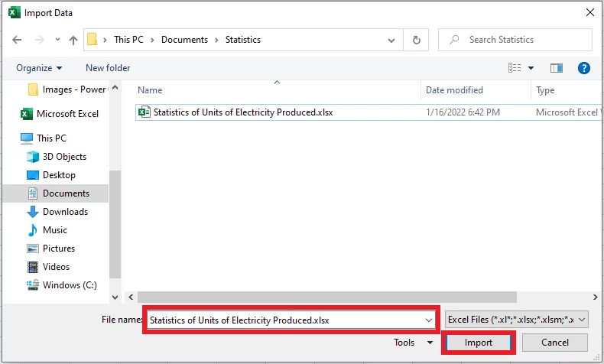604x364 pixels.
Task: Refresh the Statistics folder view
Action: (x=417, y=40)
